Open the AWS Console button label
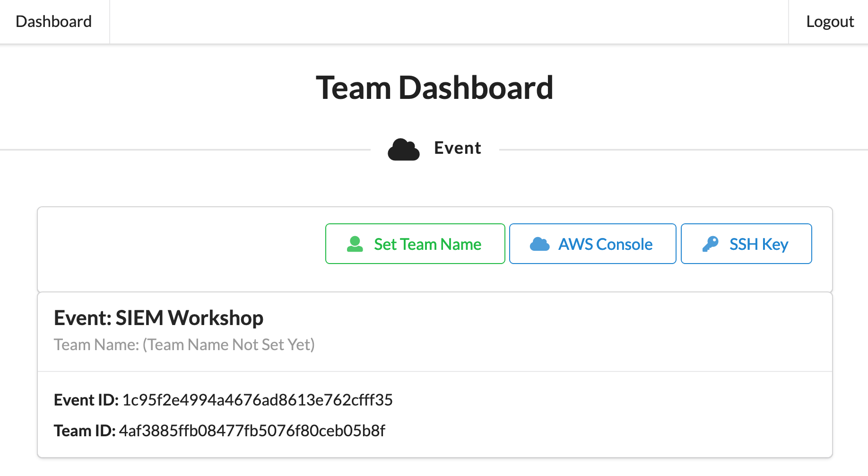The width and height of the screenshot is (868, 476). (x=605, y=244)
